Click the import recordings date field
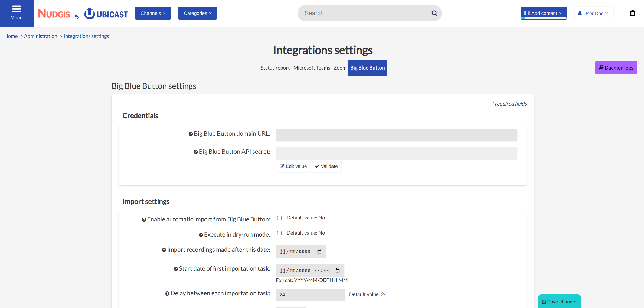Screen dimensions: 644x308 pos(301,251)
